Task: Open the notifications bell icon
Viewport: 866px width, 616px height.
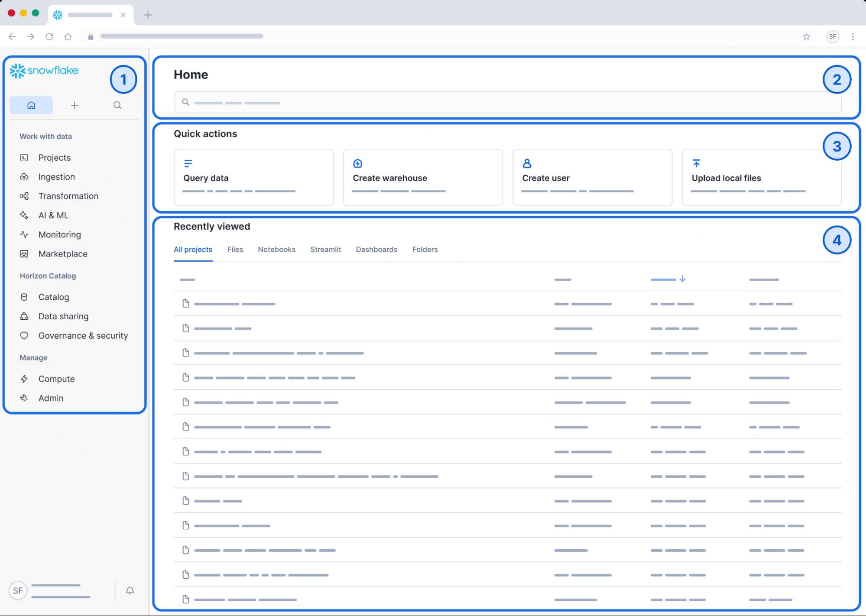Action: pyautogui.click(x=130, y=590)
